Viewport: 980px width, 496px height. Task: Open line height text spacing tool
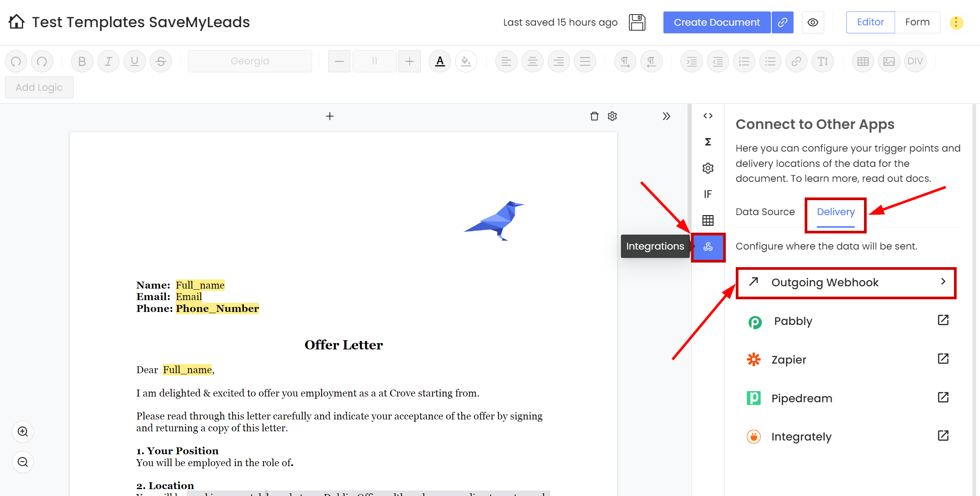(x=823, y=61)
